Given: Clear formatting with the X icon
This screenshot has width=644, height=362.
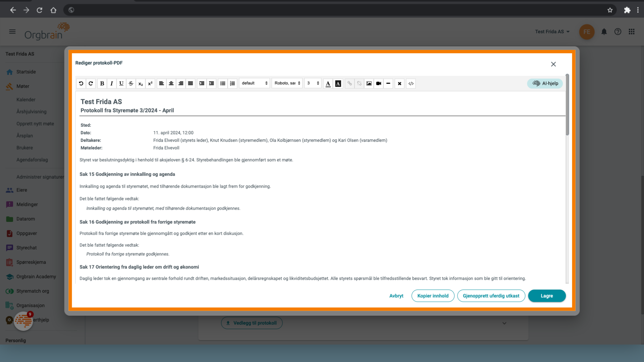Looking at the screenshot, I should tap(399, 83).
